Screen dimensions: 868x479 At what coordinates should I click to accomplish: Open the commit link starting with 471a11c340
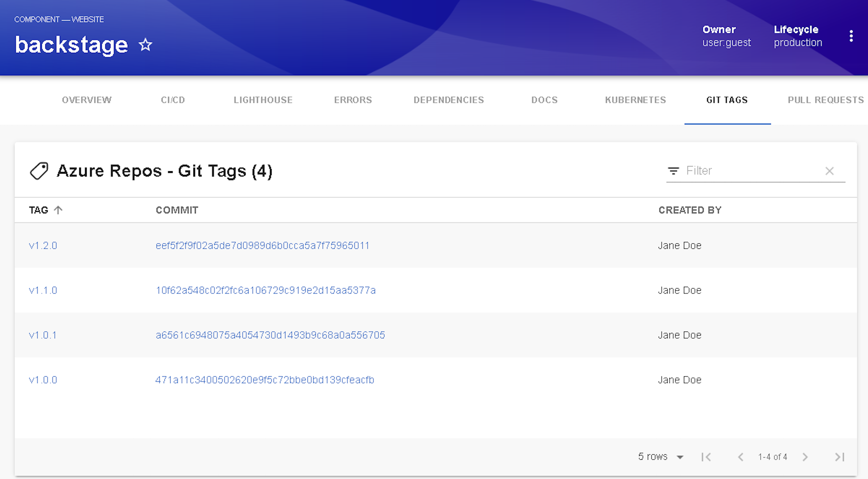coord(265,380)
